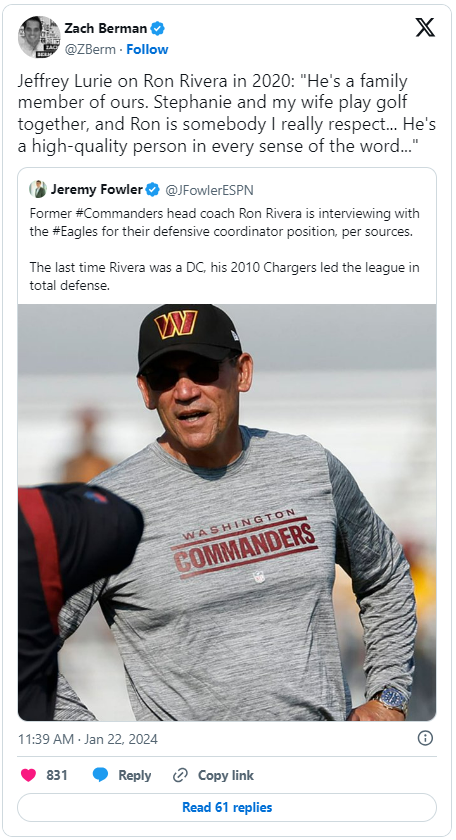The image size is (456, 840).
Task: Open the 11:39 AM Jan 22, 2024 timestamp
Action: [x=88, y=739]
